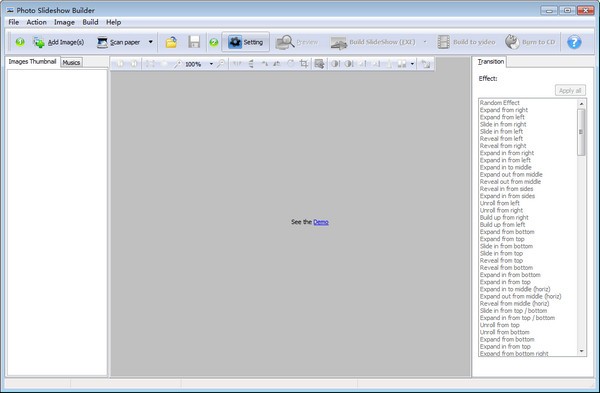Click the Build to video filmstrip icon

click(x=443, y=42)
